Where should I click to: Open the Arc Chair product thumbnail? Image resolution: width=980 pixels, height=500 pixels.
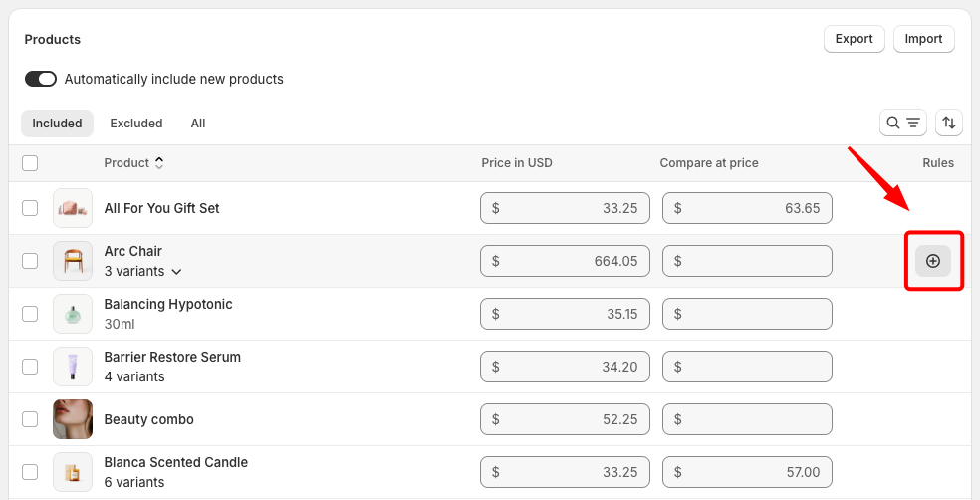pos(73,261)
